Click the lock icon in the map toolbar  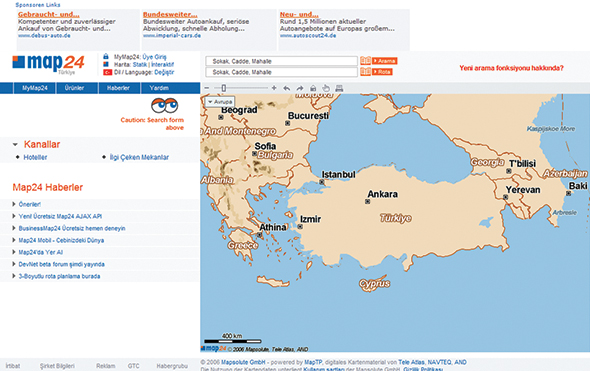pyautogui.click(x=313, y=88)
